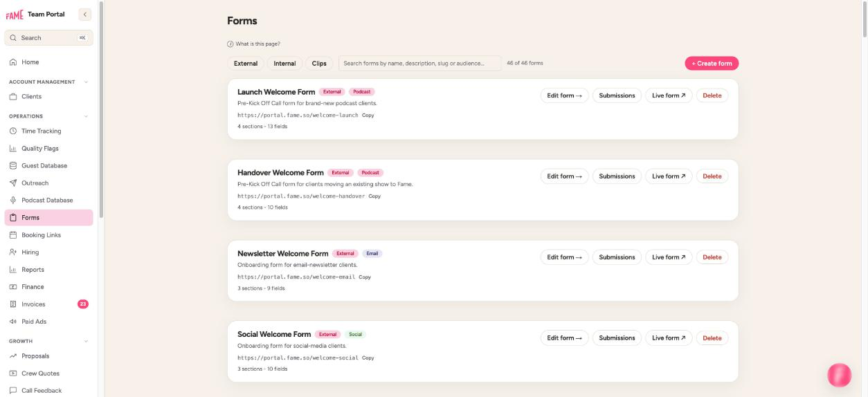Click the Podcast Database microphone icon
The height and width of the screenshot is (397, 868).
[x=12, y=201]
